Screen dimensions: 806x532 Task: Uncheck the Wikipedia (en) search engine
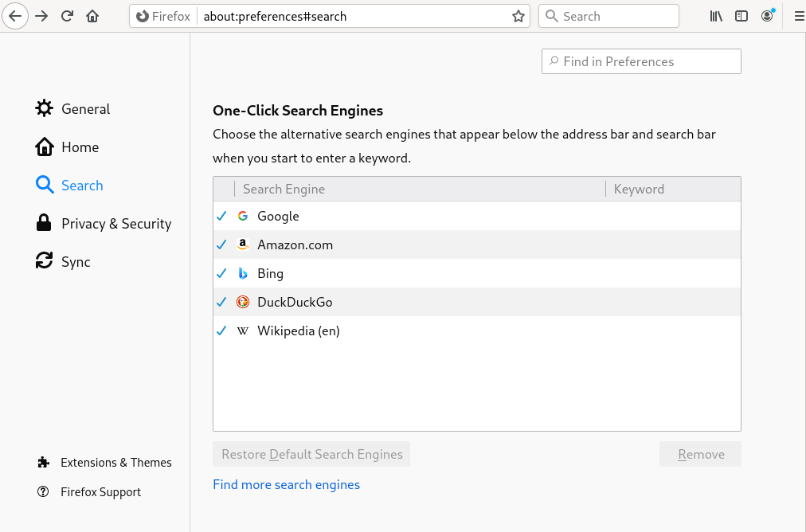tap(221, 331)
